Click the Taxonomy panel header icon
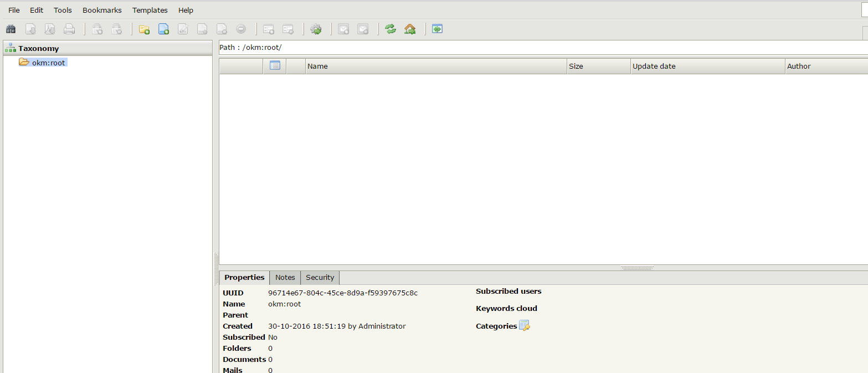The height and width of the screenshot is (373, 868). coord(10,48)
